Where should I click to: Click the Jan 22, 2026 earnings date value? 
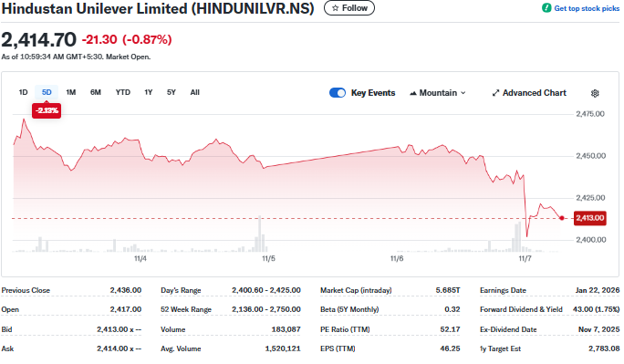tap(597, 290)
